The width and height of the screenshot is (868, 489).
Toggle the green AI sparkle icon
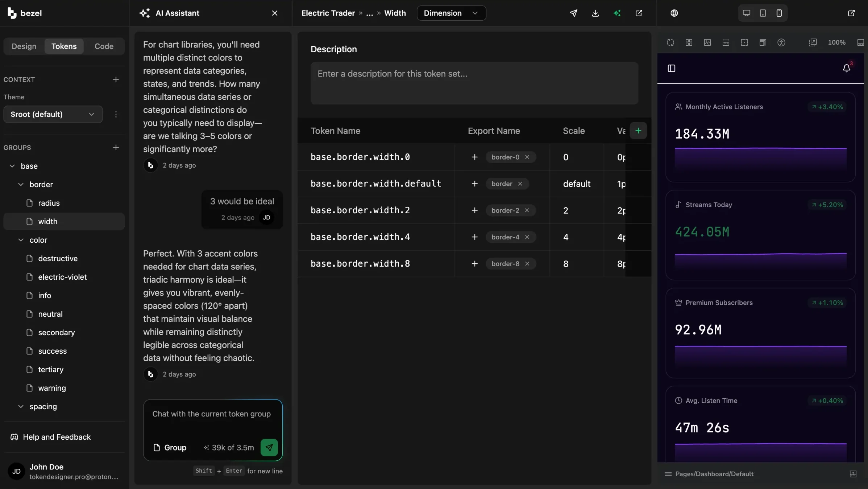pyautogui.click(x=617, y=13)
